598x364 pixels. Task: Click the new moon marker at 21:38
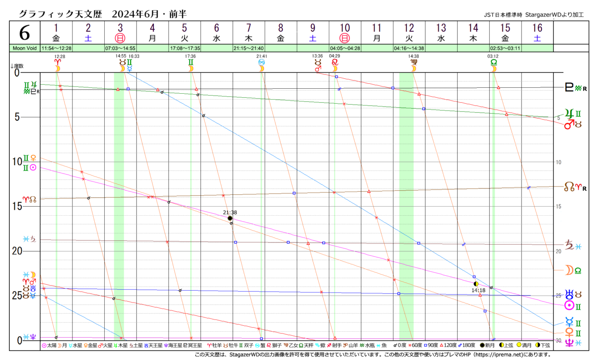click(x=230, y=218)
